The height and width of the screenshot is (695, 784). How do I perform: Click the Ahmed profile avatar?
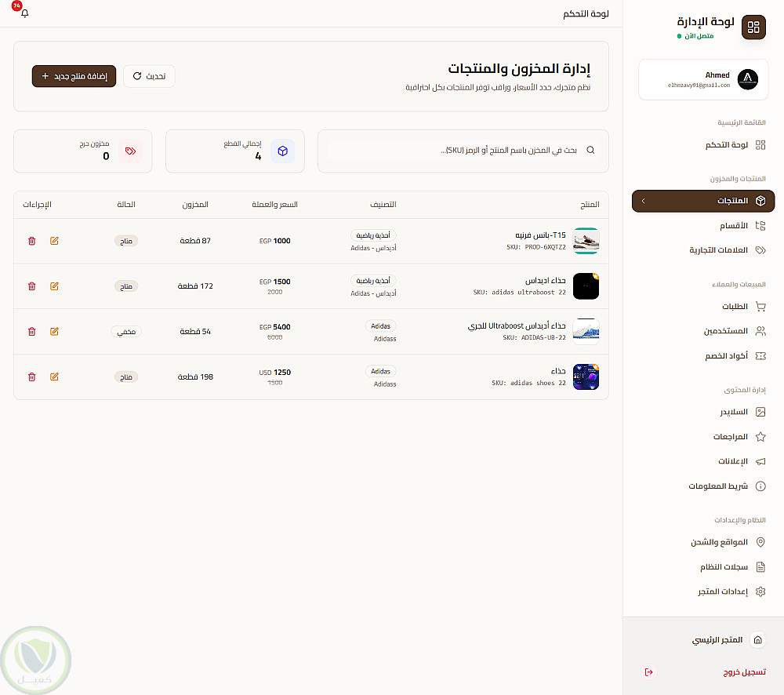pos(747,79)
